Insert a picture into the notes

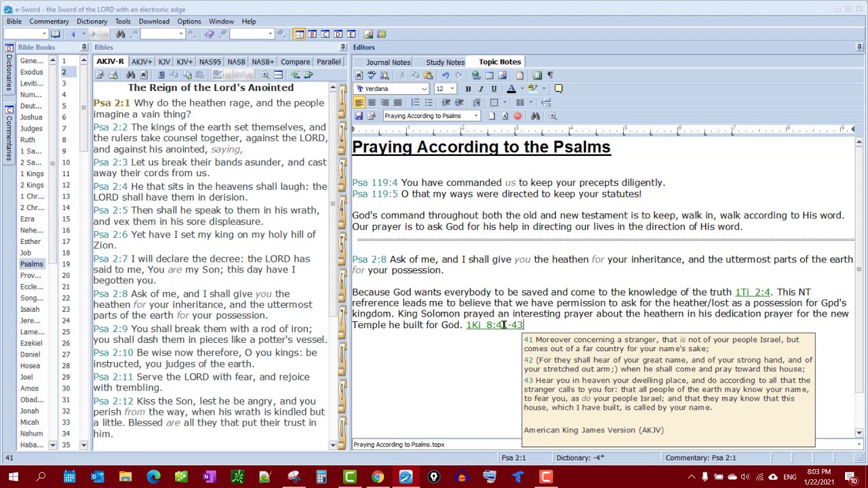point(502,75)
